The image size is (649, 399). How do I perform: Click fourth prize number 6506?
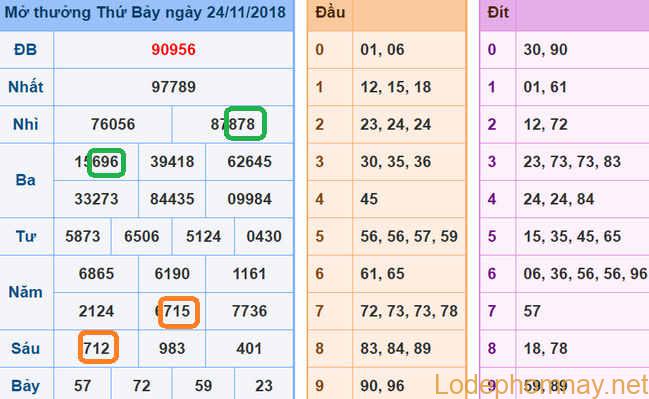coord(142,236)
